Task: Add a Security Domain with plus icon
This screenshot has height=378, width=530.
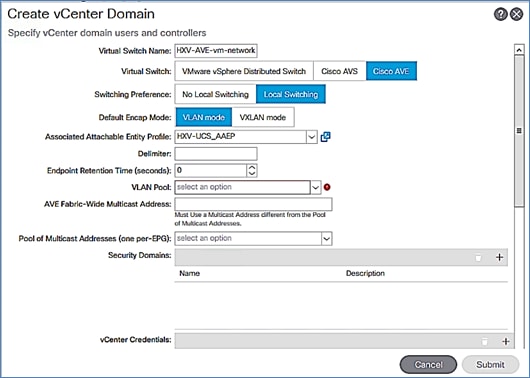Action: pyautogui.click(x=500, y=257)
